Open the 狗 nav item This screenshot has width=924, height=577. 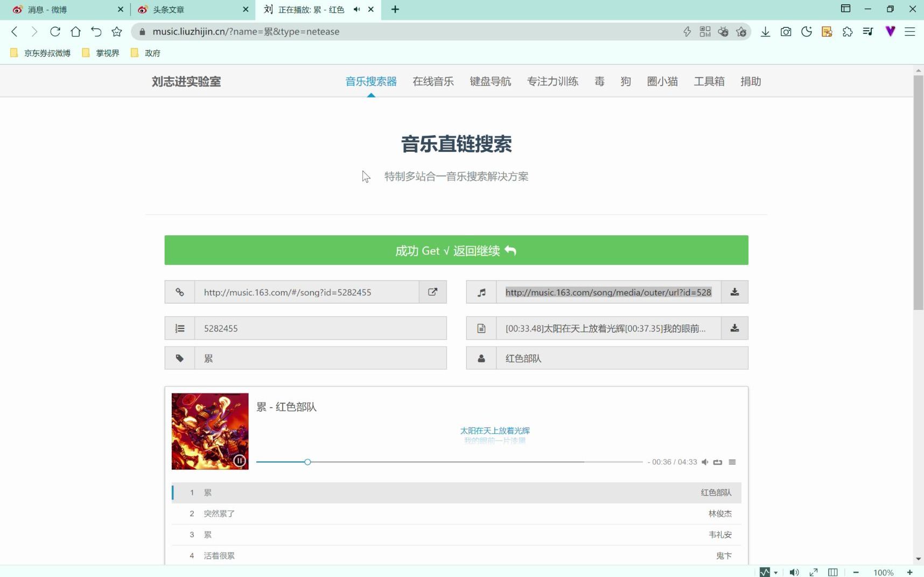[x=626, y=81]
